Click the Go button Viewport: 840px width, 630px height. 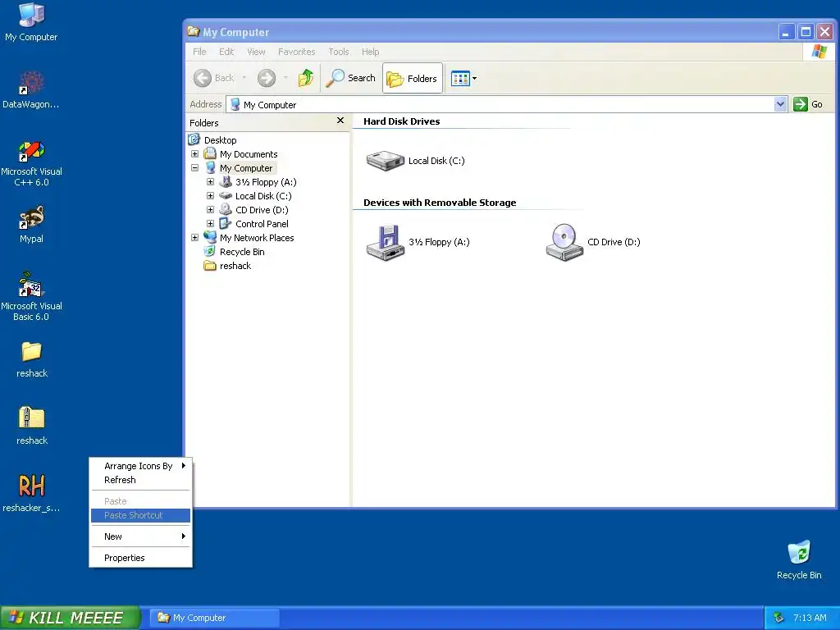[808, 104]
